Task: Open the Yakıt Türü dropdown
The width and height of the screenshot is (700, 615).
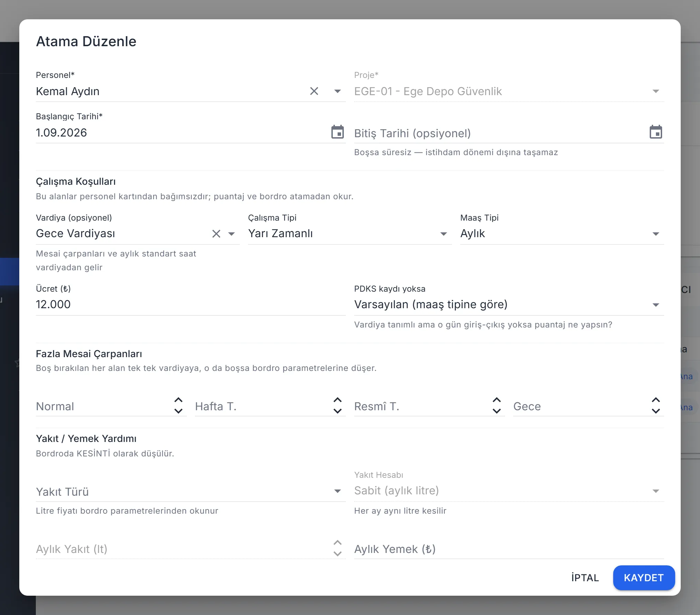Action: point(338,491)
